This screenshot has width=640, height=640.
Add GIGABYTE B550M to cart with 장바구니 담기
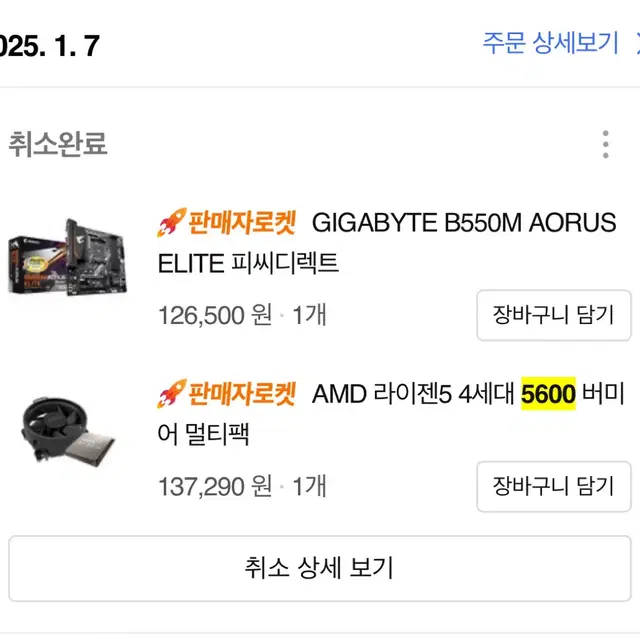point(552,315)
